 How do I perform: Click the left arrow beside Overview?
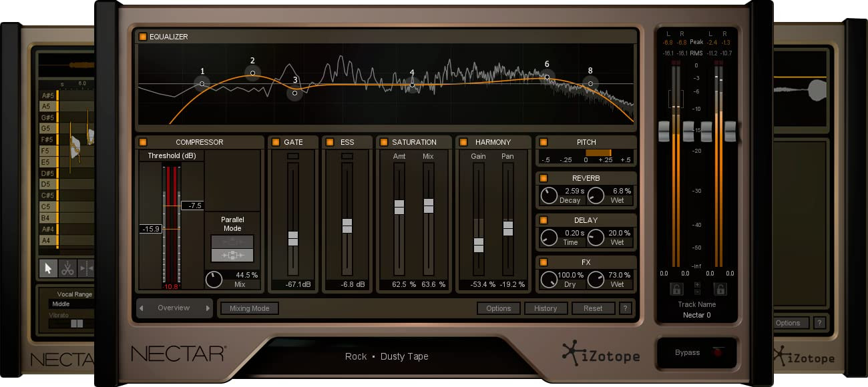[142, 308]
